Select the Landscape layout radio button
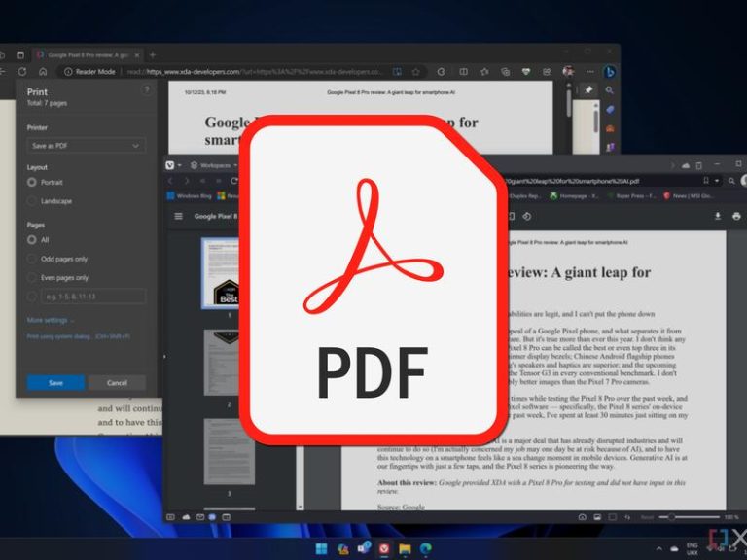The image size is (747, 560). click(32, 201)
